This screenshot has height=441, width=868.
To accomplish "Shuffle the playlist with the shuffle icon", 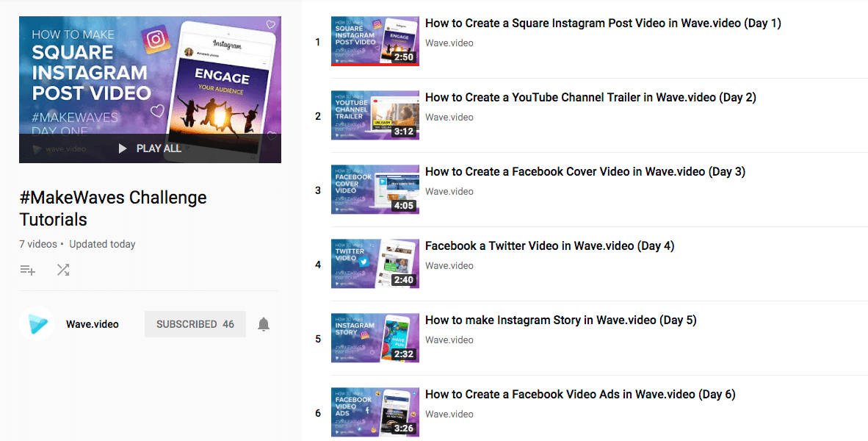I will pyautogui.click(x=63, y=270).
